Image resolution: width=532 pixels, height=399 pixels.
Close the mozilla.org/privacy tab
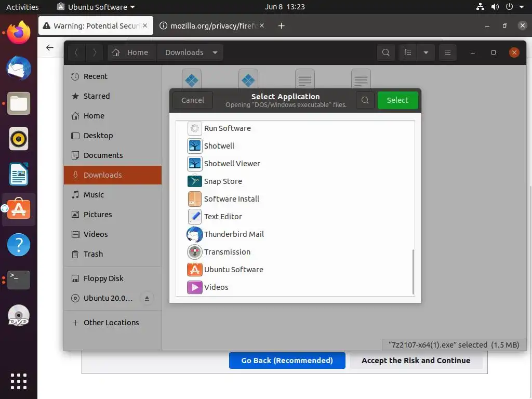(262, 25)
